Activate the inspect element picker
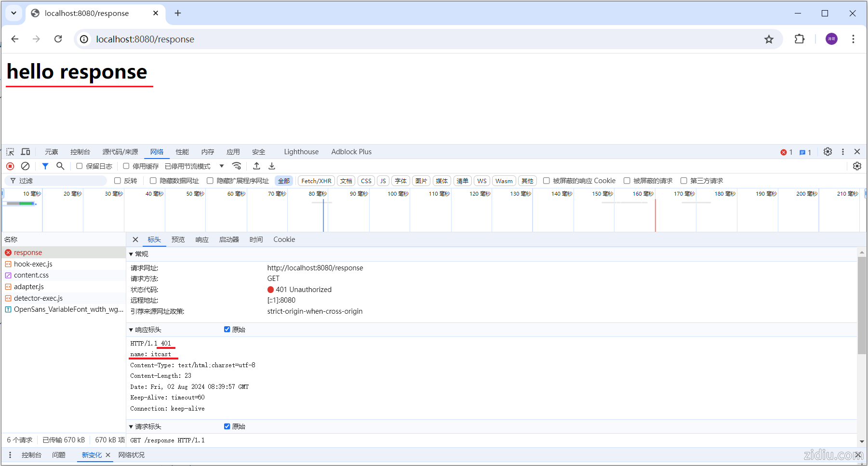Viewport: 868px width, 466px height. (10, 152)
